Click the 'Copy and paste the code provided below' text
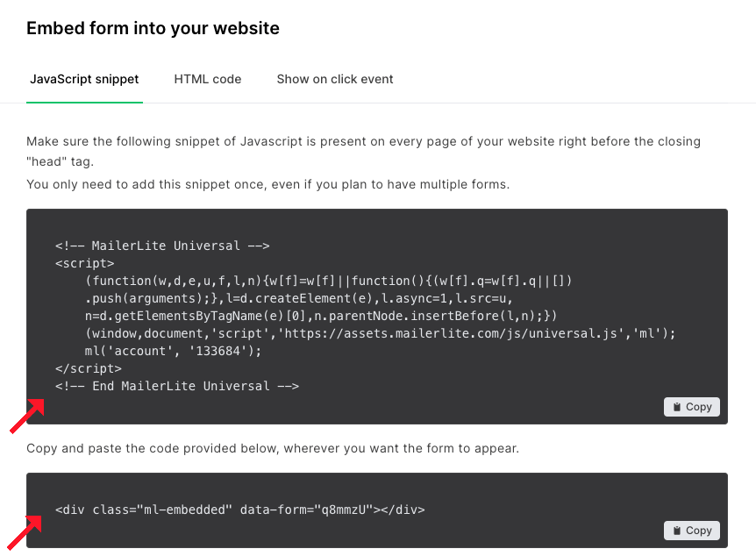The image size is (756, 556). tap(273, 448)
